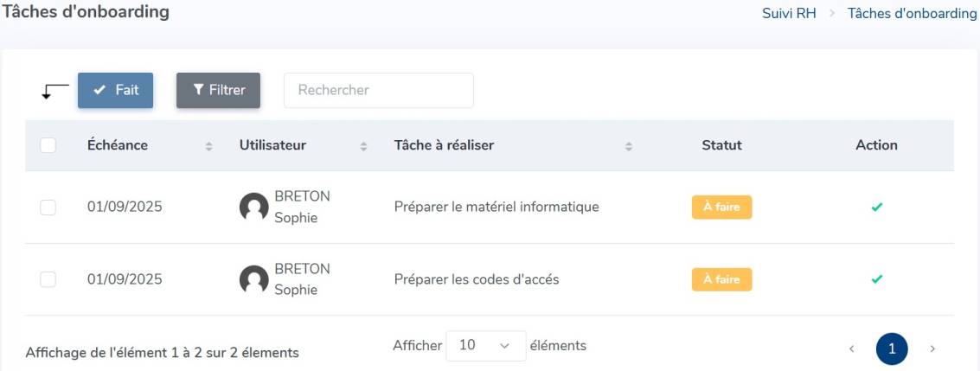Toggle the select-all header checkbox
Image resolution: width=980 pixels, height=371 pixels.
click(48, 145)
